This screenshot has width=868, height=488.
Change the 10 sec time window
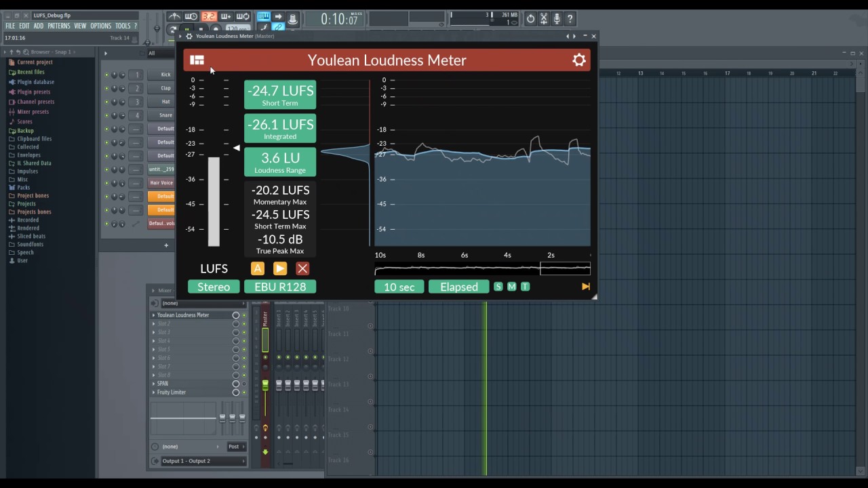pyautogui.click(x=399, y=287)
